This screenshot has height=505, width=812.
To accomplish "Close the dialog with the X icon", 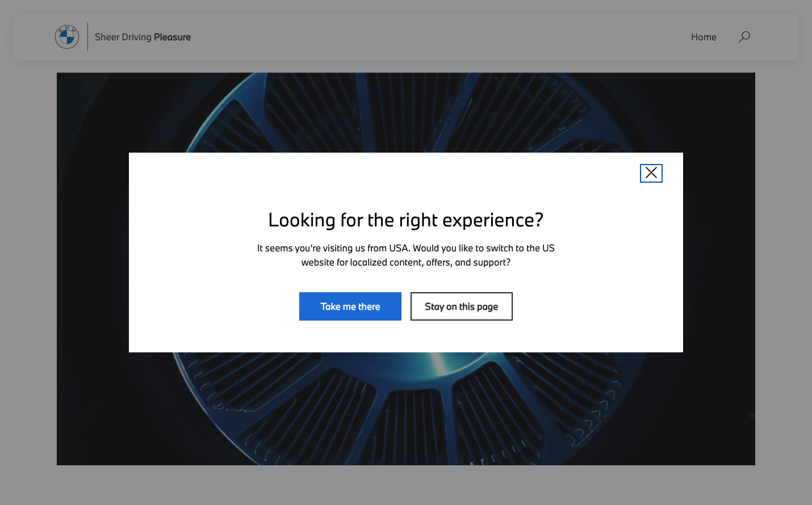I will pos(651,173).
